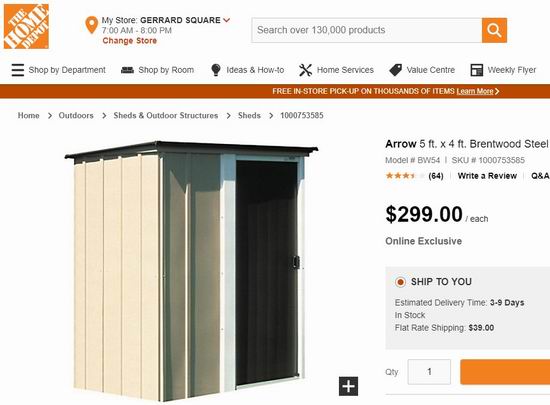Expand the Gerrard Square store dropdown arrow
Image resolution: width=550 pixels, height=405 pixels.
click(x=227, y=20)
